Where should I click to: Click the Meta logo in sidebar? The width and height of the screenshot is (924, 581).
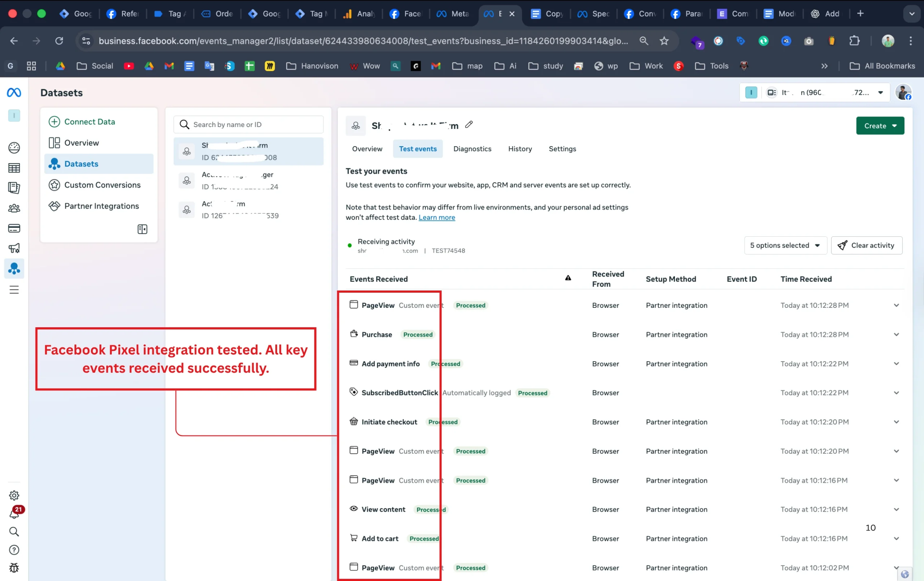(x=14, y=92)
